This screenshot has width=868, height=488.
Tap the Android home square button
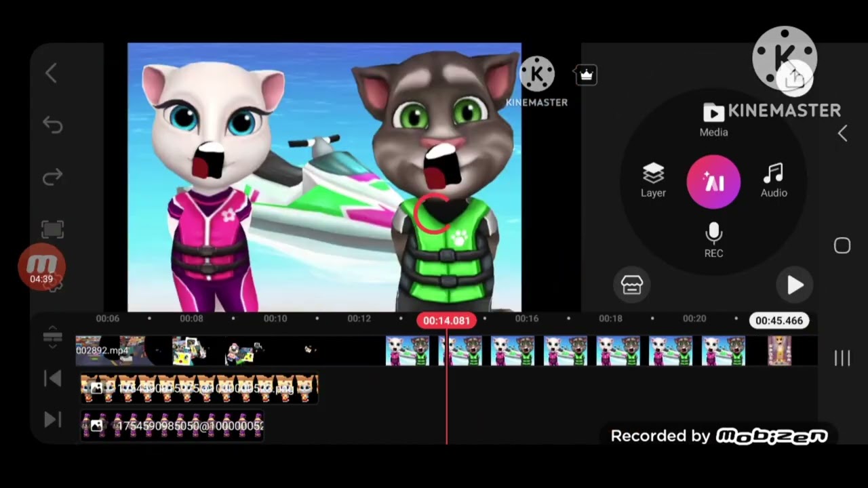(x=842, y=245)
